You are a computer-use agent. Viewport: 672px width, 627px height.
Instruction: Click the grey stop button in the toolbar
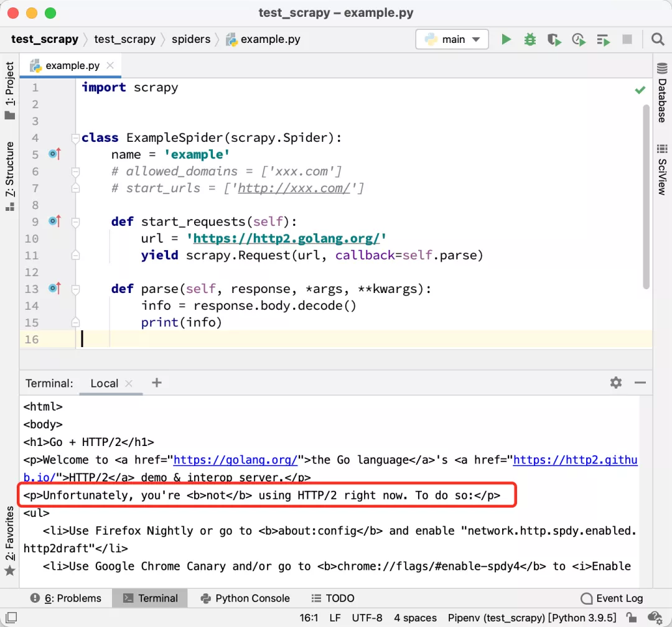(627, 39)
